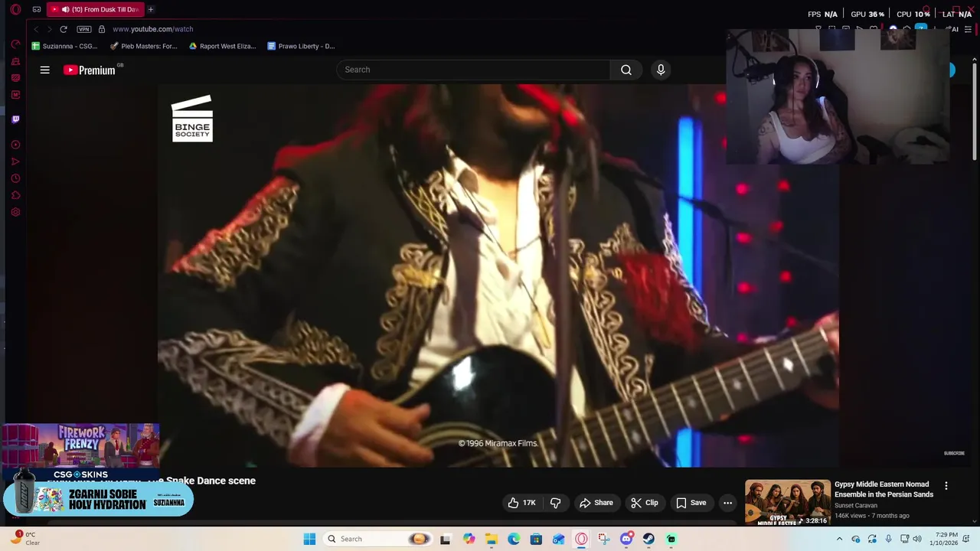The image size is (980, 551).
Task: Open options for the Gypsy Middle Eastern video
Action: tap(946, 486)
